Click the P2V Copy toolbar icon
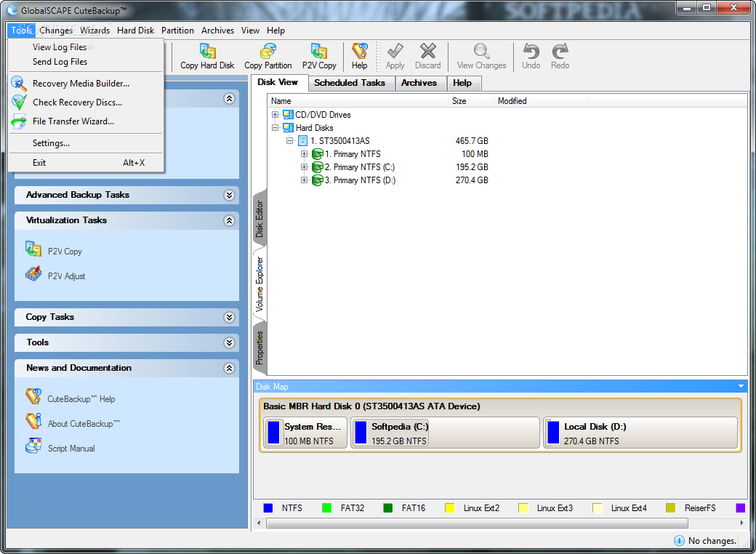The height and width of the screenshot is (554, 756). [318, 51]
